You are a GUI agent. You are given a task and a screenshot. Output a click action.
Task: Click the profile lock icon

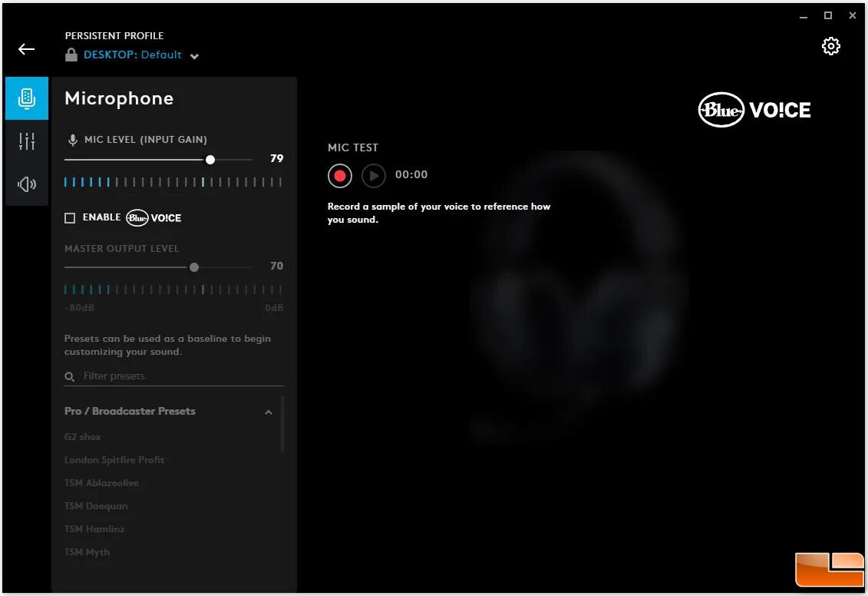tap(71, 55)
